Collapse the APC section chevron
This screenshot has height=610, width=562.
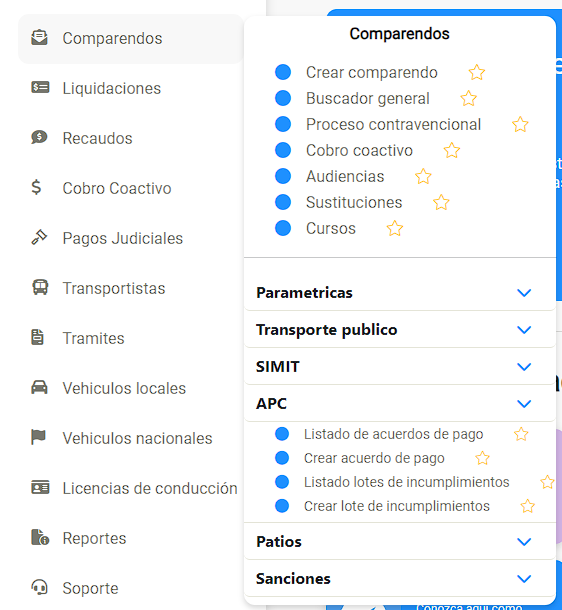click(x=524, y=403)
